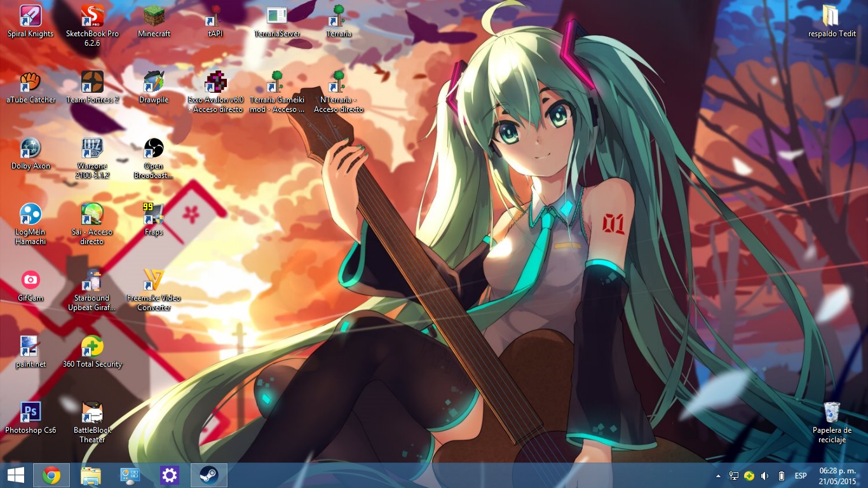The image size is (868, 488).
Task: Open the network status tray icon
Action: (x=734, y=475)
